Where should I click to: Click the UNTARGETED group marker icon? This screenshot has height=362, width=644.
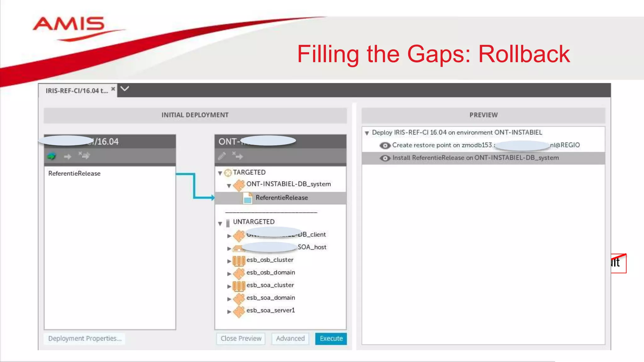(228, 223)
